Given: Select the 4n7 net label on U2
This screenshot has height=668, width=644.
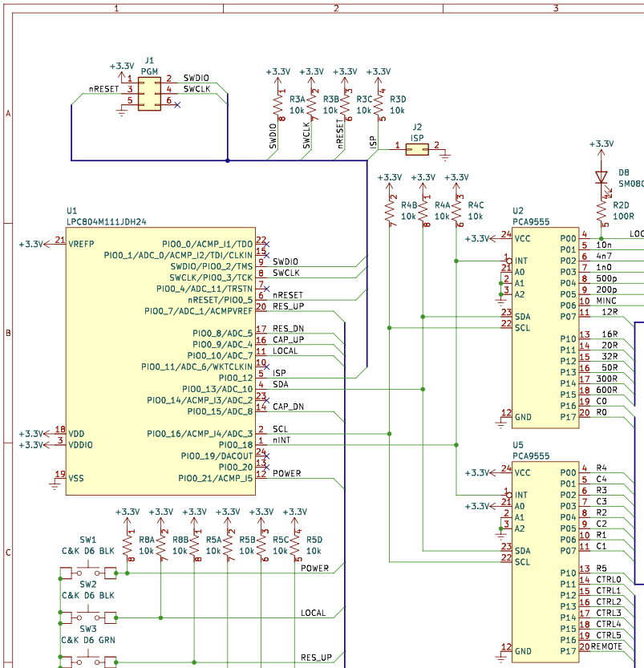Looking at the screenshot, I should point(604,256).
